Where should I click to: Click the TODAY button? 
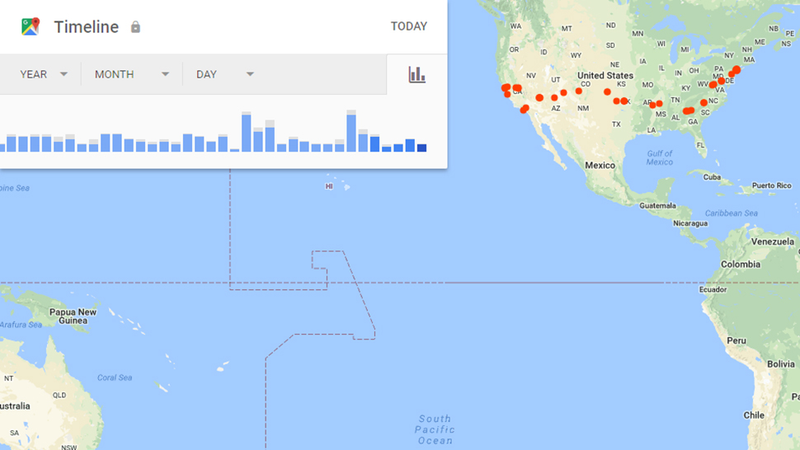click(x=409, y=27)
